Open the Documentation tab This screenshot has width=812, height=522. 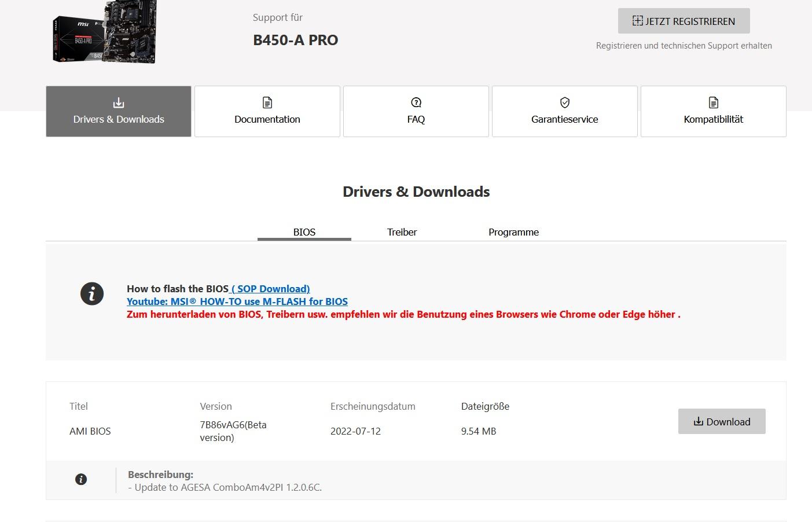click(x=267, y=111)
